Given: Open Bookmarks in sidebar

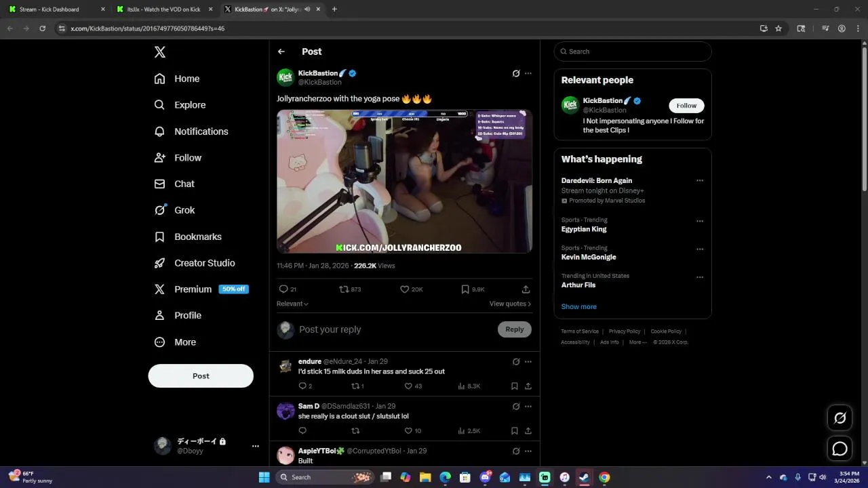Looking at the screenshot, I should coord(188,237).
